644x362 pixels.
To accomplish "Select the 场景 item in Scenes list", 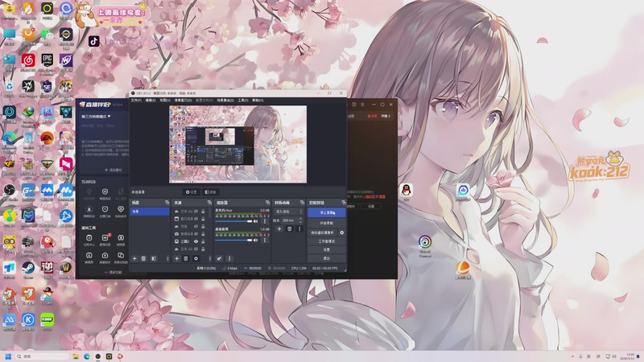I will coord(150,212).
